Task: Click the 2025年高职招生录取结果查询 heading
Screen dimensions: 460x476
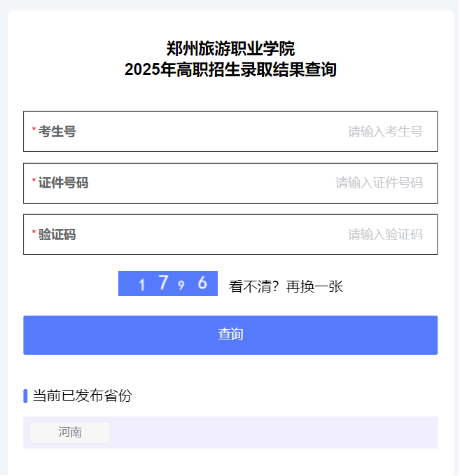Action: (x=230, y=70)
